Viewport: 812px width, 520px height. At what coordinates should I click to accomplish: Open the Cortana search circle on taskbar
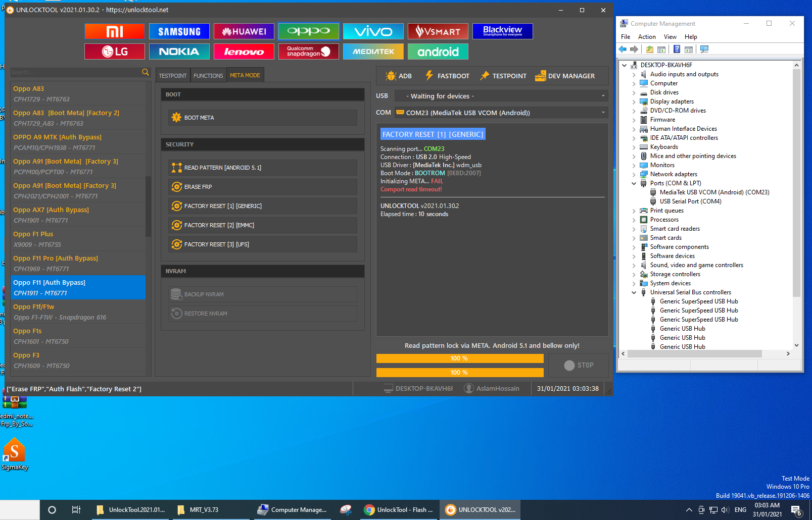(52, 510)
